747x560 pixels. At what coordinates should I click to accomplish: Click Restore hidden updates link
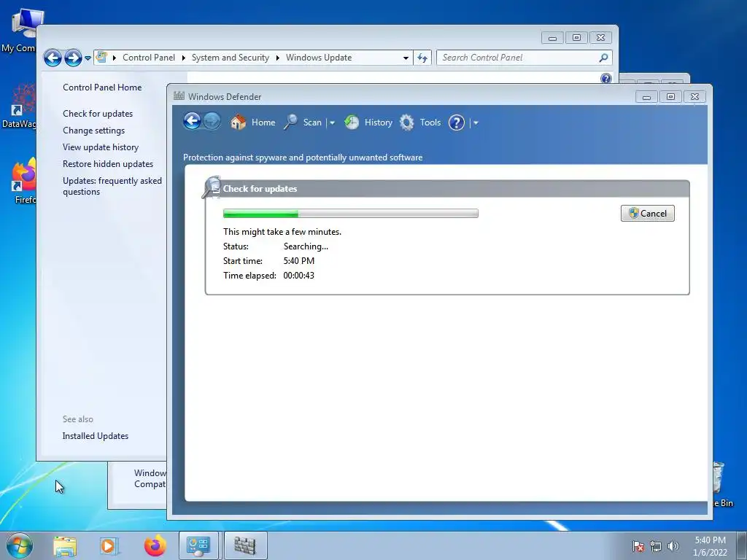click(x=108, y=164)
